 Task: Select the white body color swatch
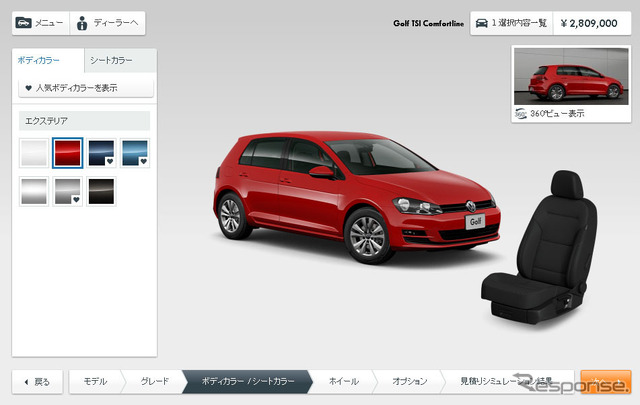point(34,153)
